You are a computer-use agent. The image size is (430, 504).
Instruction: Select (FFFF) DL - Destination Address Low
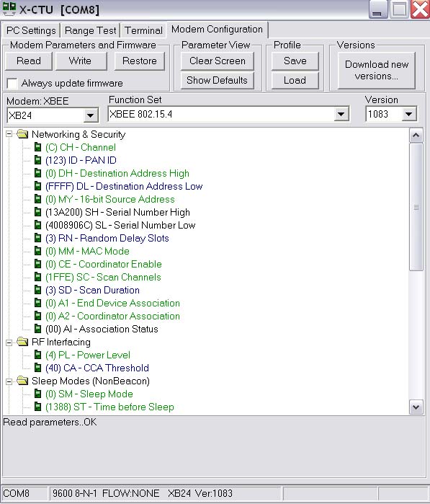click(x=124, y=186)
